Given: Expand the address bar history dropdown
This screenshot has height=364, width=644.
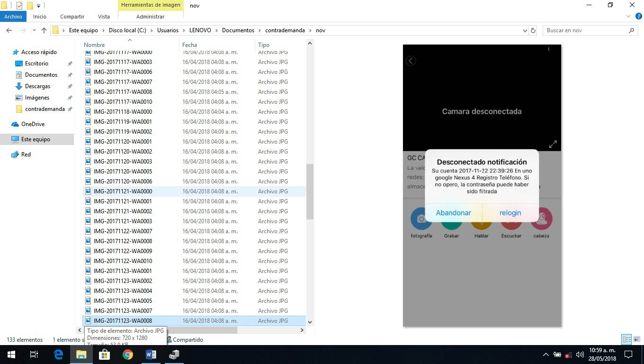Looking at the screenshot, I should tap(525, 30).
